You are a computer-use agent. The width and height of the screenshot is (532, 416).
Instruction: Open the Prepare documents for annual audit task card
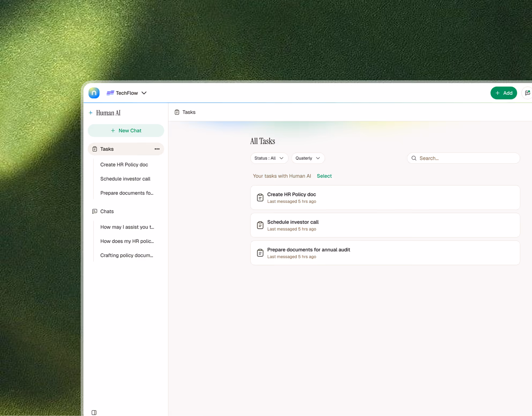pyautogui.click(x=385, y=253)
